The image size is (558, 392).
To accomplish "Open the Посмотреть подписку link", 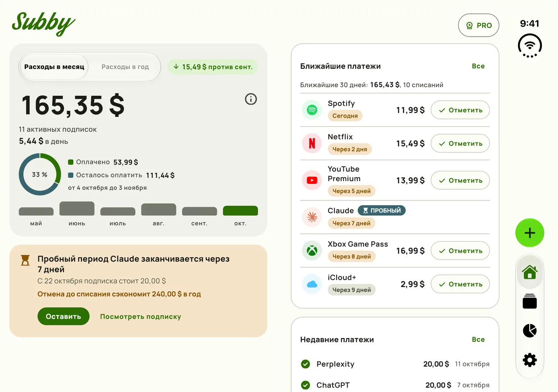I will [x=140, y=317].
